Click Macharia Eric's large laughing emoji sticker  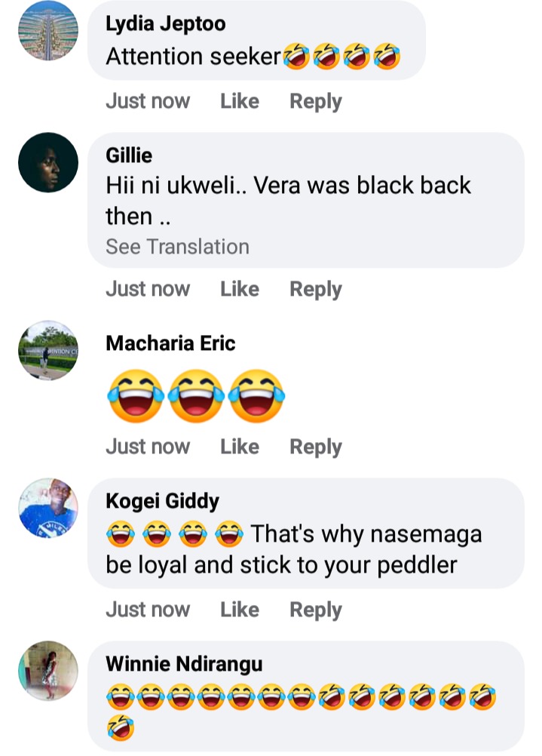[x=196, y=396]
